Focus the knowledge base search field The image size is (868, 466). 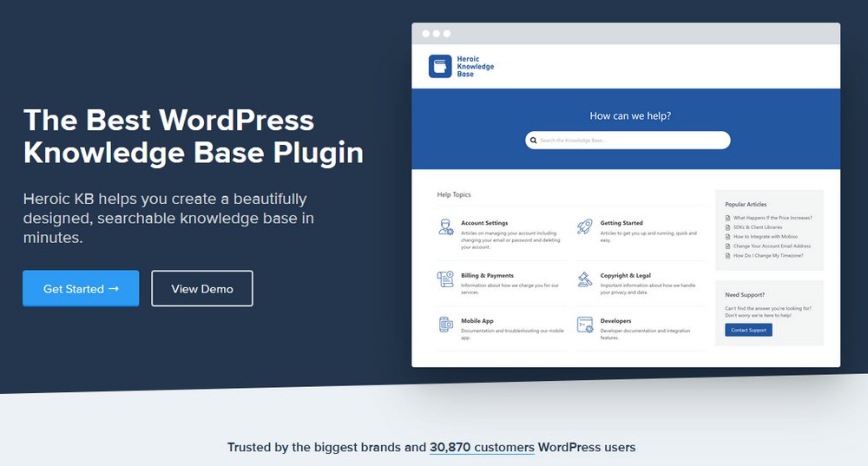[628, 140]
